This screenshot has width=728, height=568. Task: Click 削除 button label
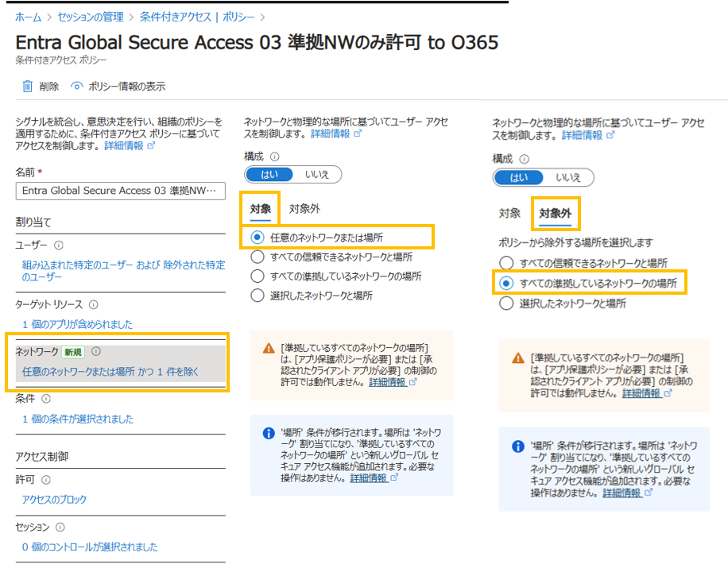coord(49,87)
